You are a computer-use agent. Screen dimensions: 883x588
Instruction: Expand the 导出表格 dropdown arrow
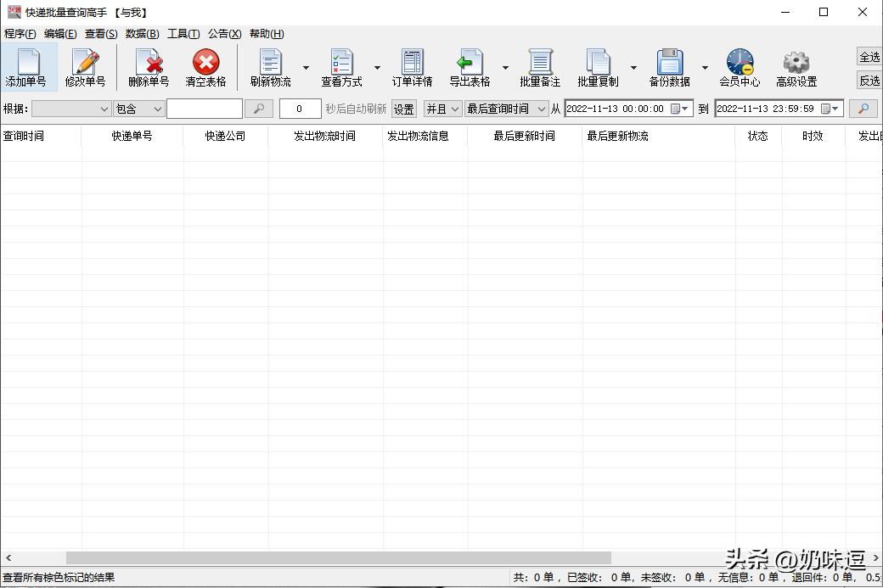point(505,68)
